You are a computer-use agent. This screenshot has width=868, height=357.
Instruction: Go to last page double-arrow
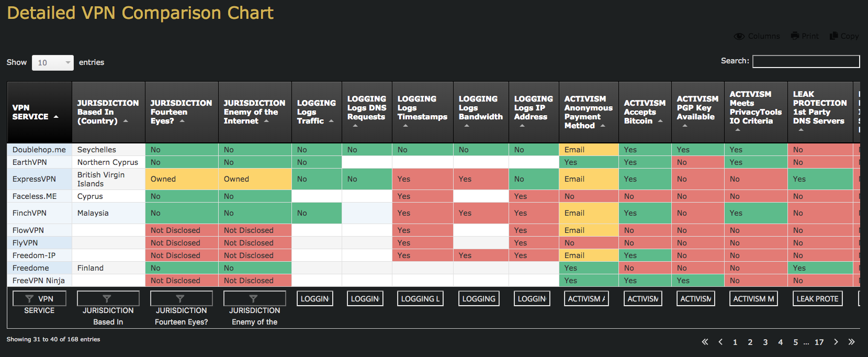click(851, 342)
